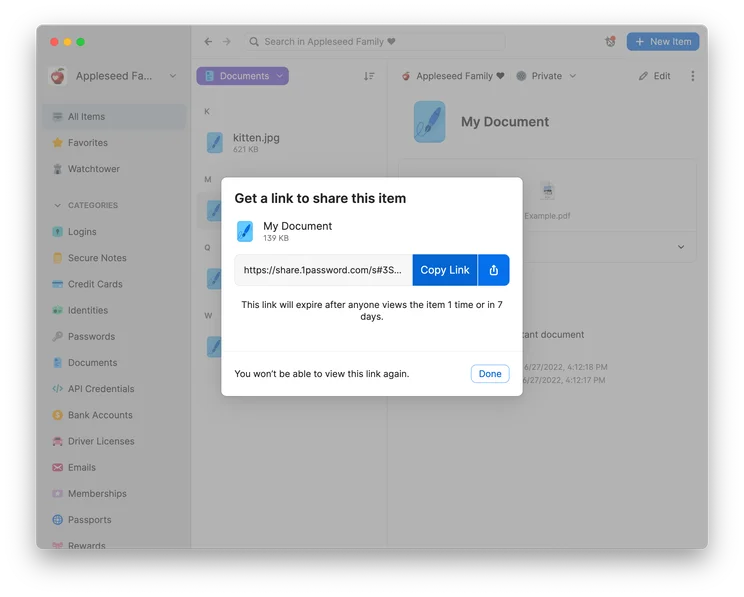This screenshot has height=597, width=744.
Task: Click the All Items list icon
Action: (x=57, y=116)
